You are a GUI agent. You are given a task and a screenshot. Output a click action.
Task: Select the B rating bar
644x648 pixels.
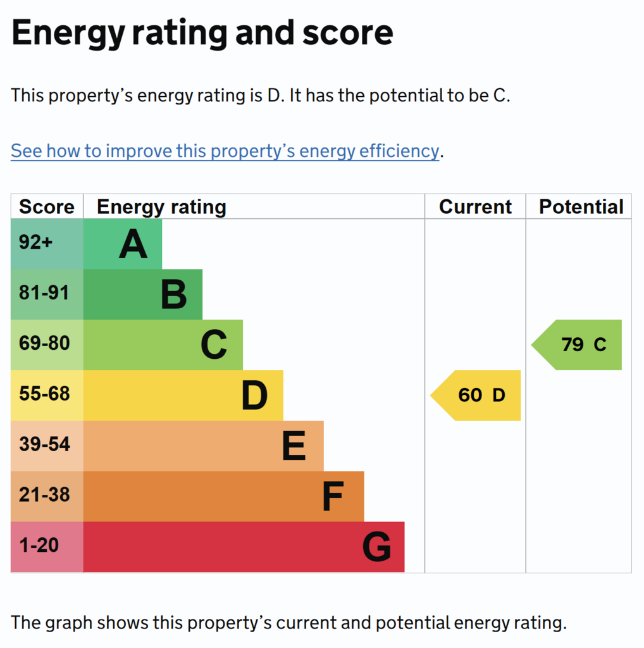(143, 294)
